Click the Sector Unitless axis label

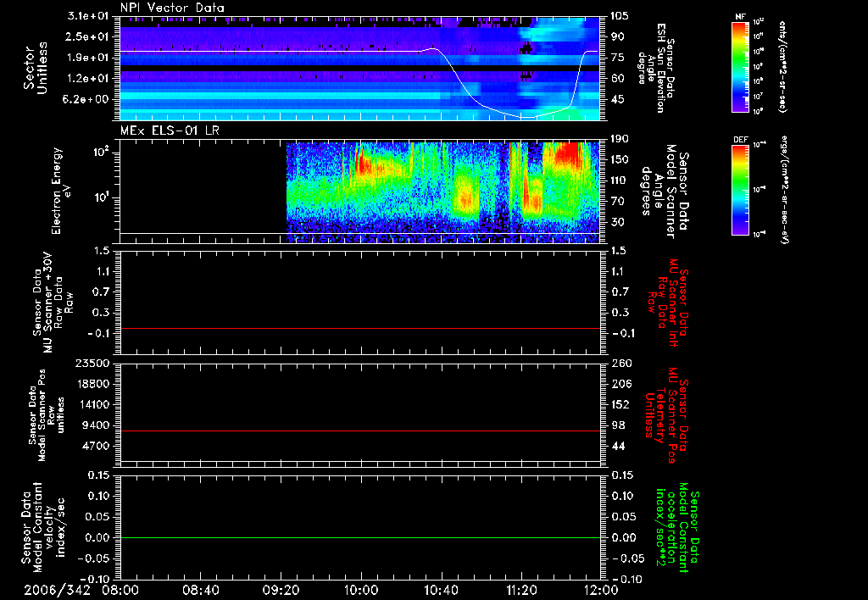coord(35,68)
